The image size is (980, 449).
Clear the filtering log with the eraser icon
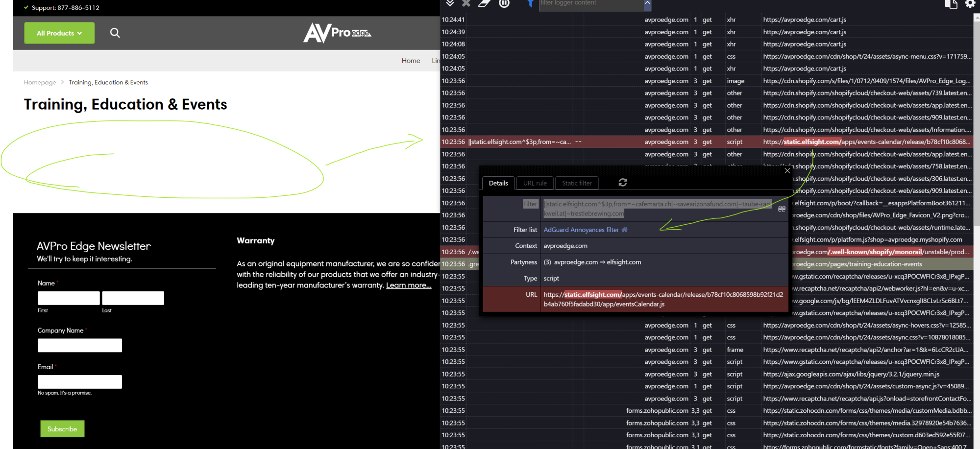click(x=484, y=3)
